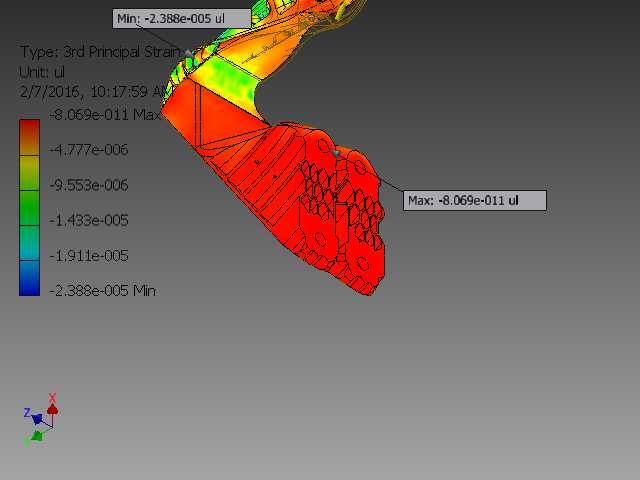Click the green Y axis arrow of the triad

click(37, 436)
